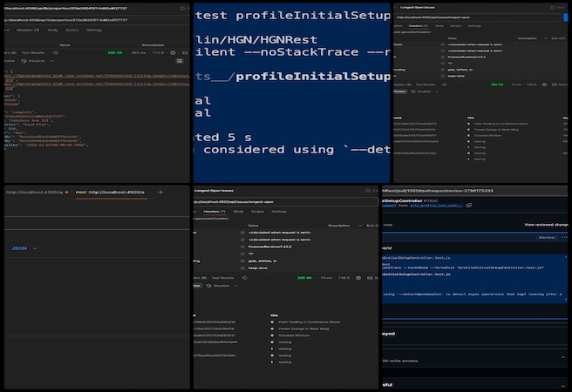Click icon left of PostmanRuntime value, top-right panel
The height and width of the screenshot is (392, 572).
(443, 57)
